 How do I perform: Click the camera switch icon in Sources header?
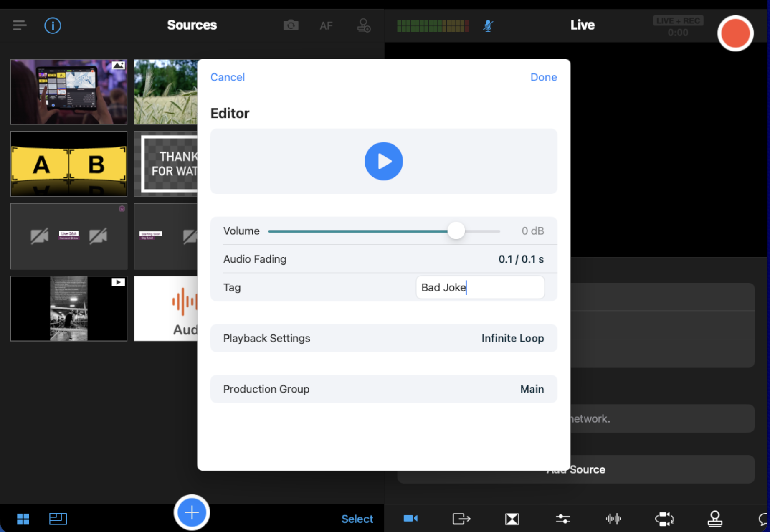coord(291,25)
